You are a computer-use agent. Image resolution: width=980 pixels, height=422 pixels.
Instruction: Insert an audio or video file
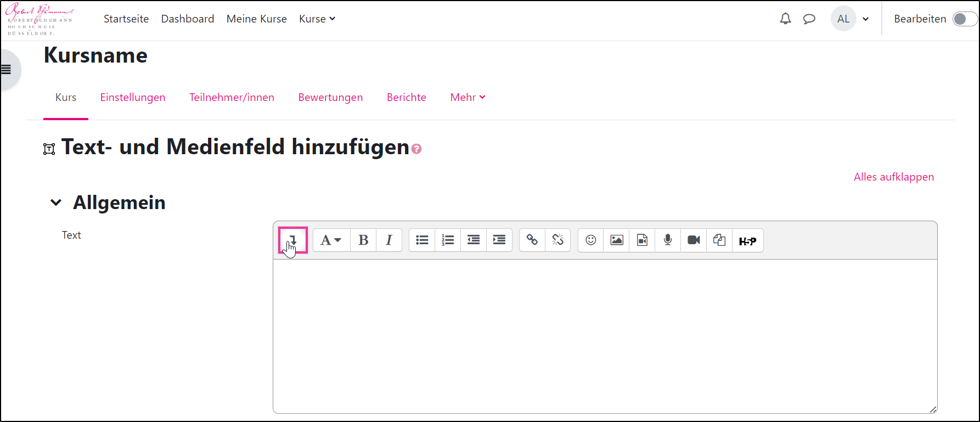pos(643,240)
